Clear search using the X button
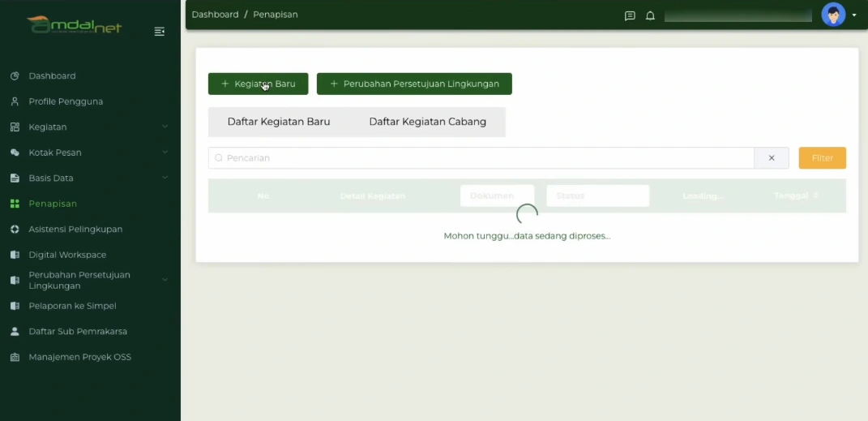 [772, 158]
